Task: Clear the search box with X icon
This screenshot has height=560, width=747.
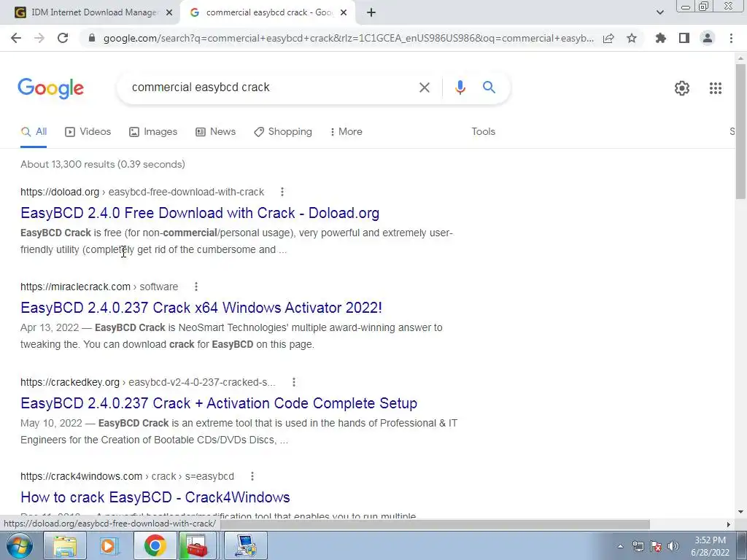Action: 424,87
